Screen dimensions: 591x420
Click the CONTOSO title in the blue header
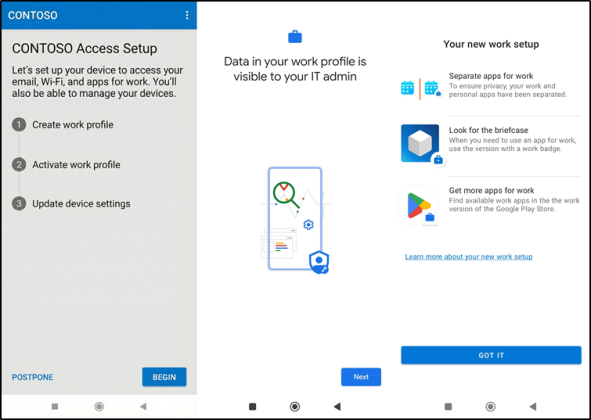(33, 15)
